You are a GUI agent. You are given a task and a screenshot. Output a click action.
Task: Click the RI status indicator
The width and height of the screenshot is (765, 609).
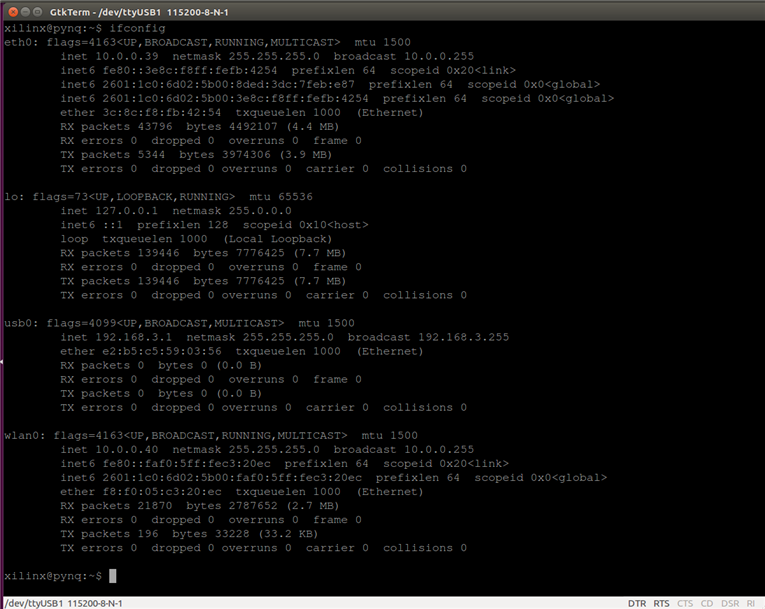coord(750,604)
